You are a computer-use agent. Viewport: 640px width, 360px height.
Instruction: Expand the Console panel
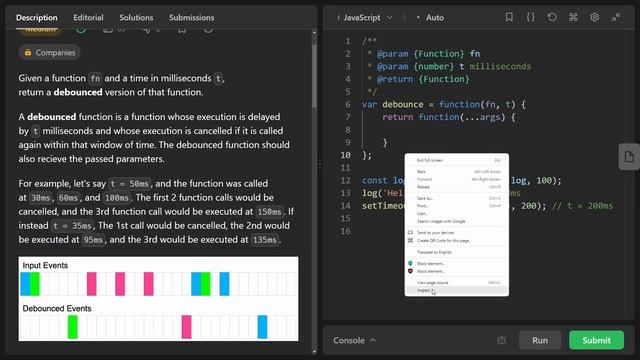(x=354, y=340)
